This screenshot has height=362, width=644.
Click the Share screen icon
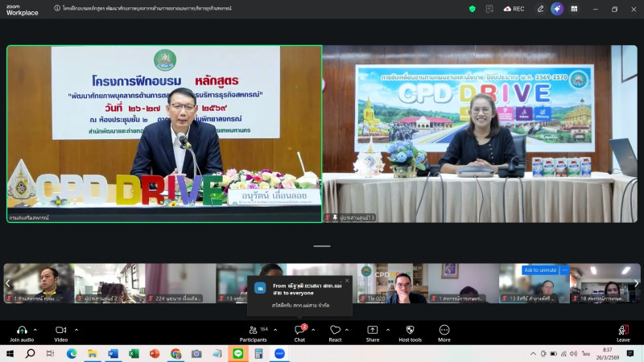(x=372, y=331)
